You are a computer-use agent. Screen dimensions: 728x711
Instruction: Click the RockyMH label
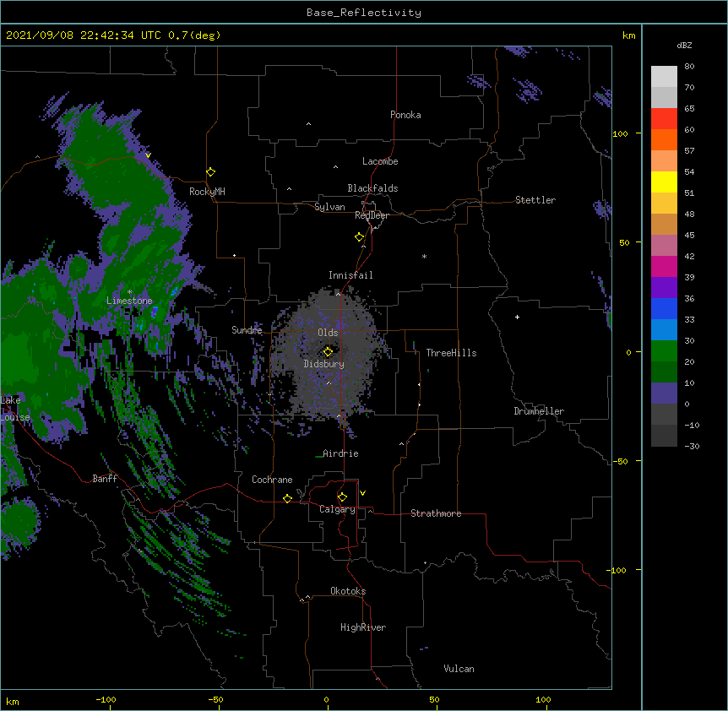tap(207, 192)
